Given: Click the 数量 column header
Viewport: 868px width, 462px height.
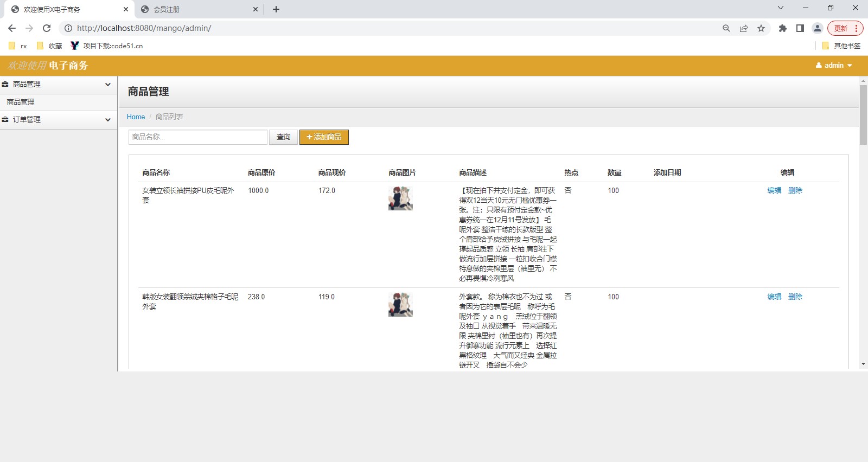Looking at the screenshot, I should [x=614, y=173].
